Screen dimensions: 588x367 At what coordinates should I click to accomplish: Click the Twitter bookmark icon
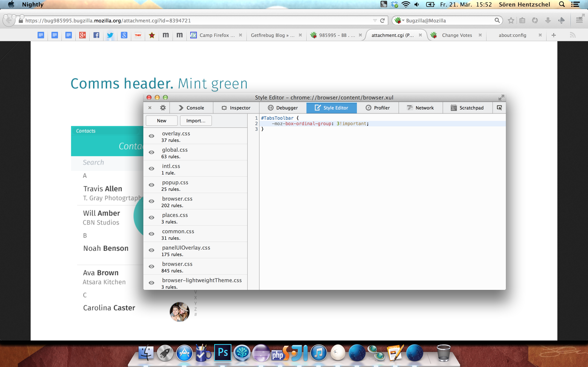110,35
